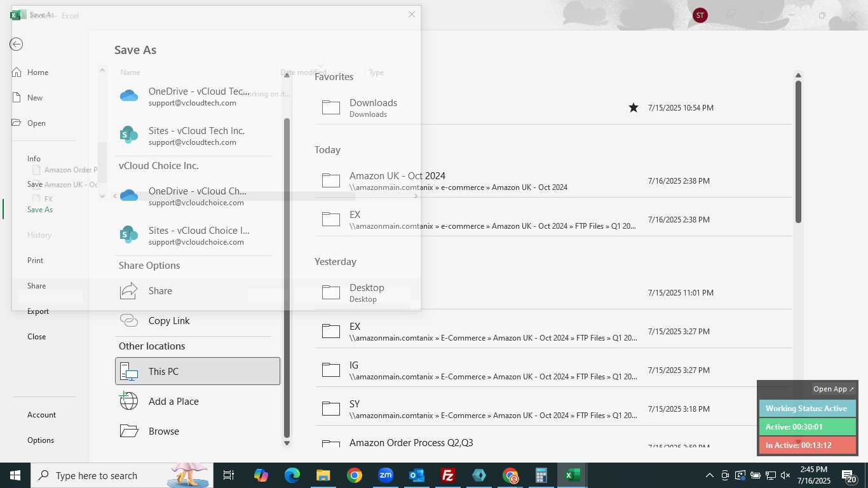Open Calculator from the taskbar

[x=541, y=475]
